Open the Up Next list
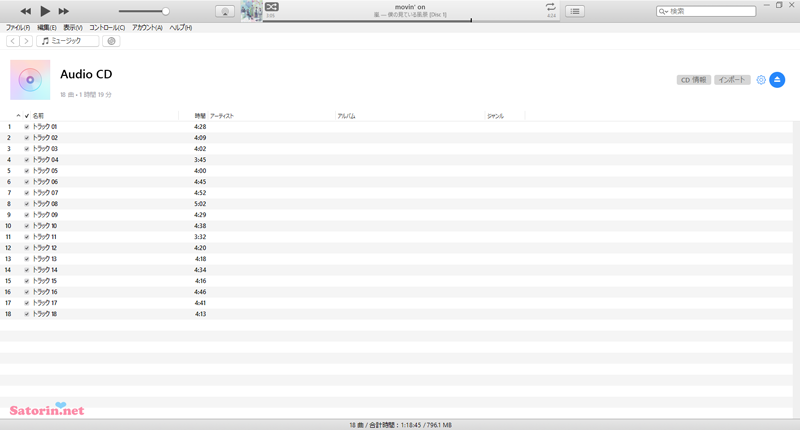Screen dimensions: 800x430 (575, 11)
